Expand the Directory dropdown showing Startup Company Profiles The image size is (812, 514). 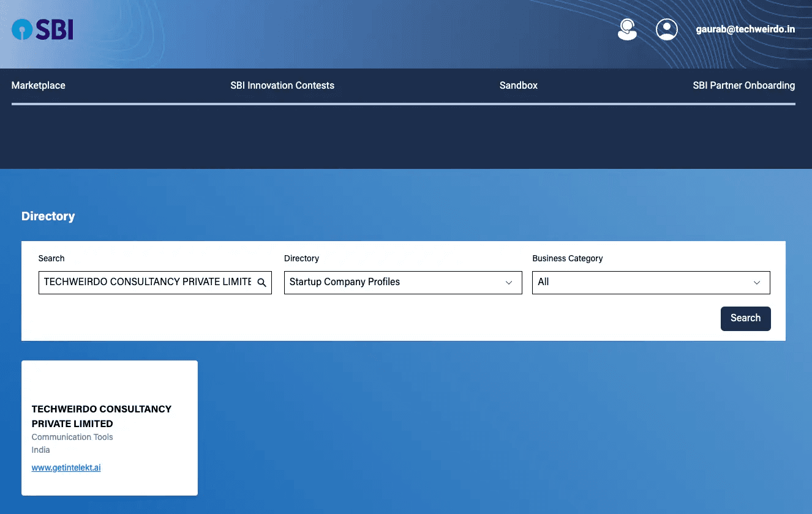403,282
